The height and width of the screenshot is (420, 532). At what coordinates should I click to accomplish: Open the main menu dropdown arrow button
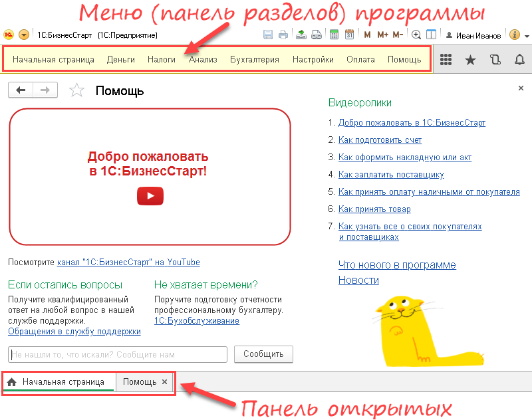click(x=24, y=35)
